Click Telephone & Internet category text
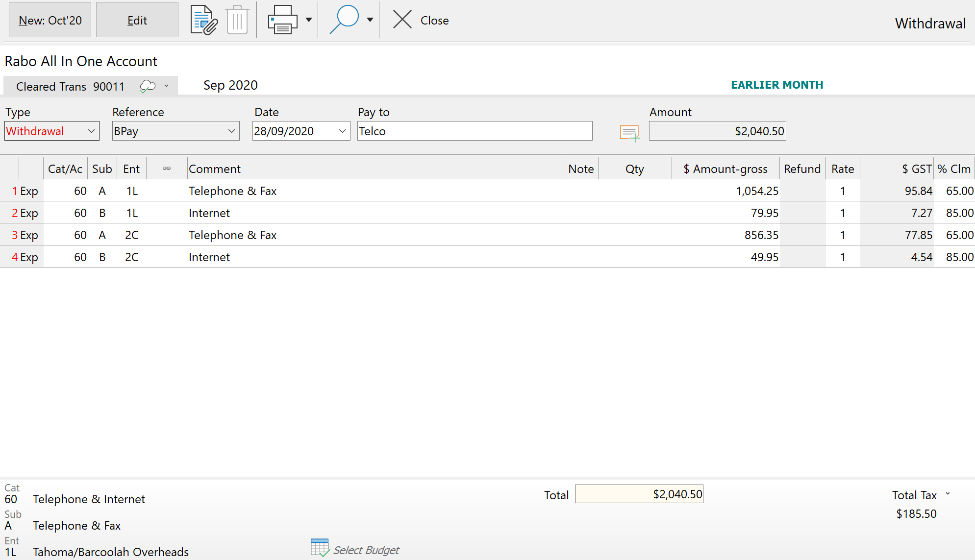This screenshot has height=560, width=975. (x=89, y=499)
